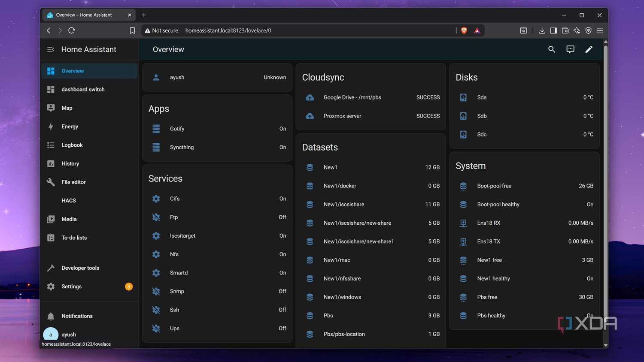Open the Iscsitarget service row
This screenshot has width=644, height=362.
click(x=217, y=235)
